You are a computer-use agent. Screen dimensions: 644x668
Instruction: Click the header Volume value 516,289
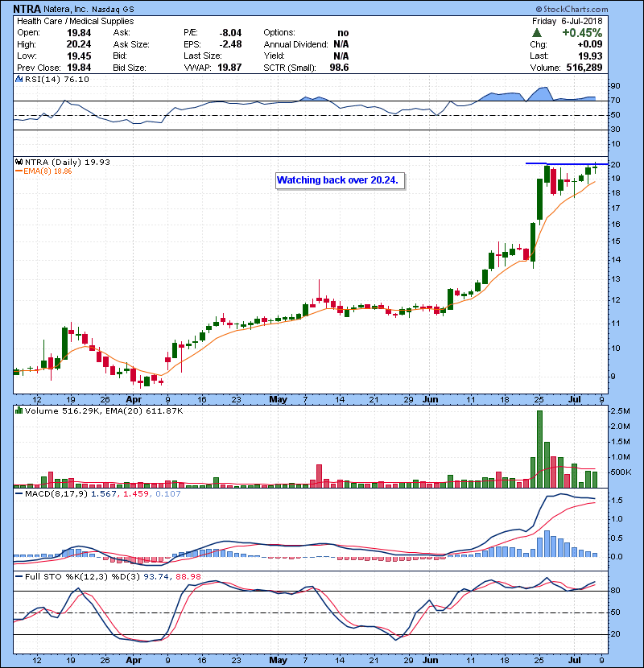584,68
